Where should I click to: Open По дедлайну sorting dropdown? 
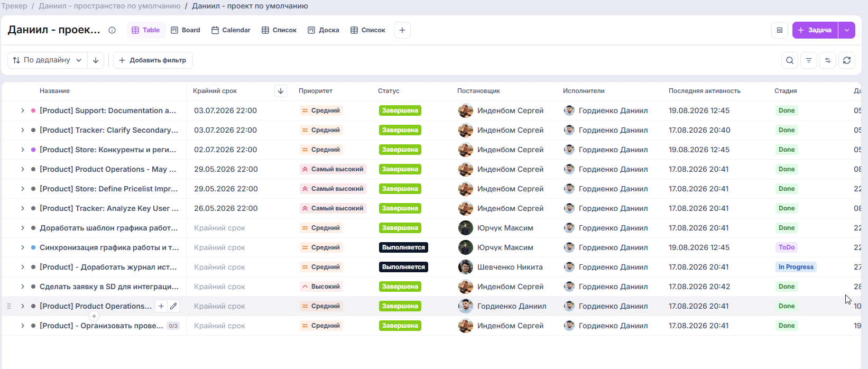[x=48, y=60]
